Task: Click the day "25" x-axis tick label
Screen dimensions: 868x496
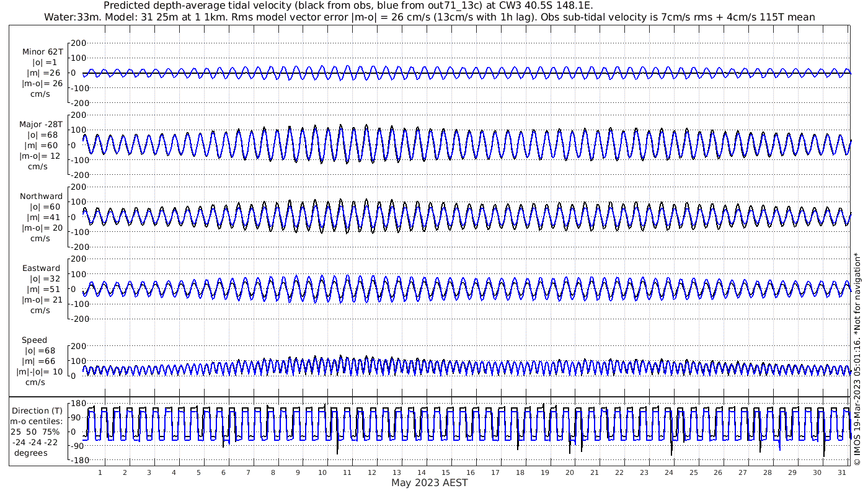Action: 693,472
